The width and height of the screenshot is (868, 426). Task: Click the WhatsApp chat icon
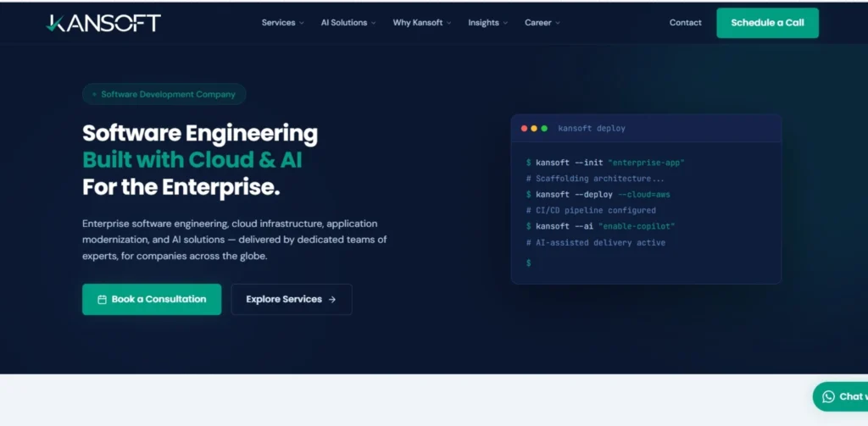click(829, 396)
